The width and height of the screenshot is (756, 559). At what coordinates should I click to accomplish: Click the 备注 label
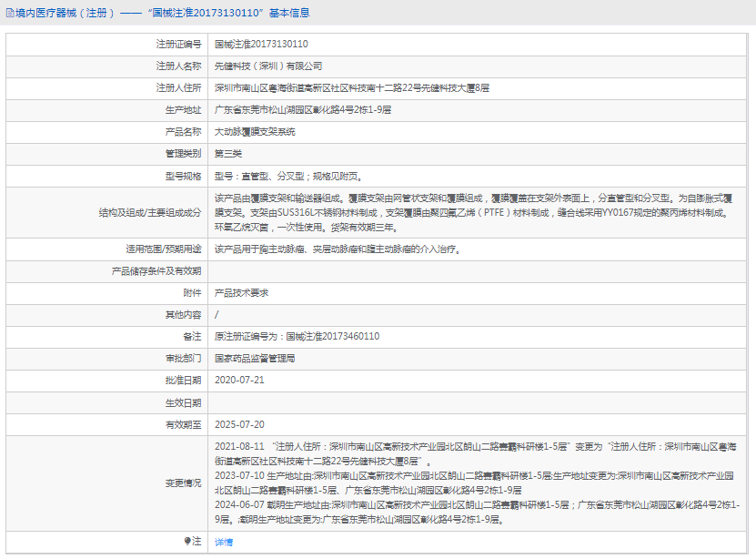[192, 336]
